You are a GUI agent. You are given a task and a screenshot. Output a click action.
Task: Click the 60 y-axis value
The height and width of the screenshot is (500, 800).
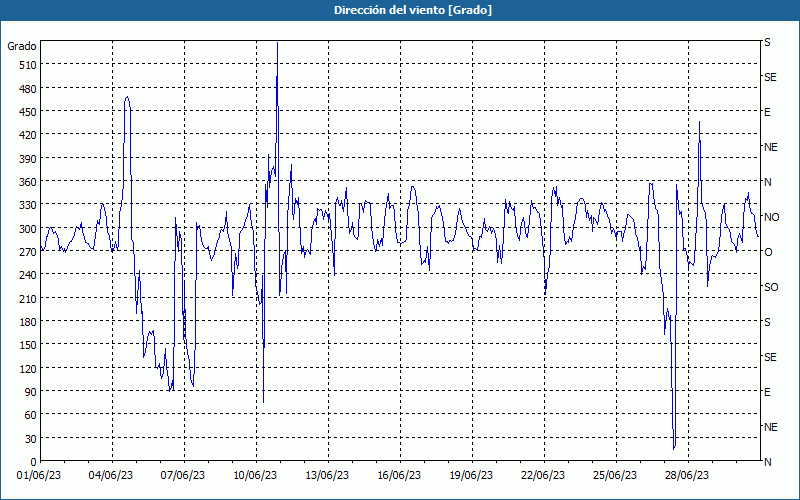31,415
